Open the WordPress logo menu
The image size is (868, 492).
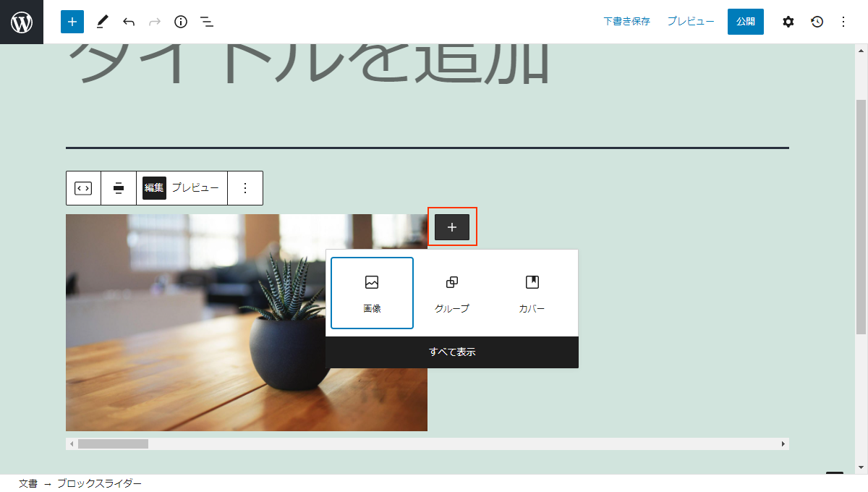pos(22,22)
